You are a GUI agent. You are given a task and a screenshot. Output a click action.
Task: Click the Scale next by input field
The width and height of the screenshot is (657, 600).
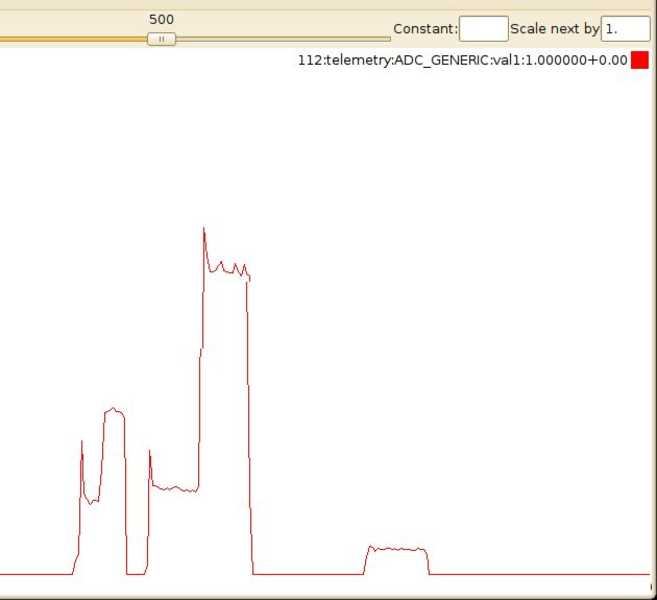(625, 28)
